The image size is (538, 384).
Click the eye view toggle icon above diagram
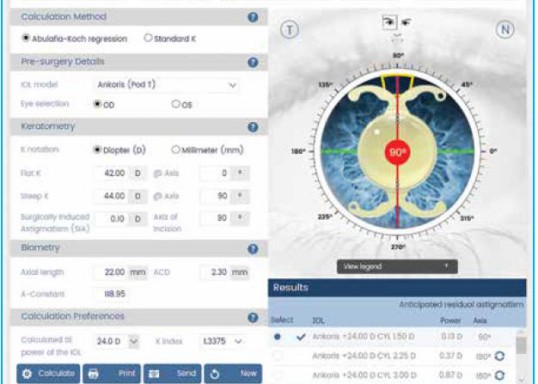(390, 23)
